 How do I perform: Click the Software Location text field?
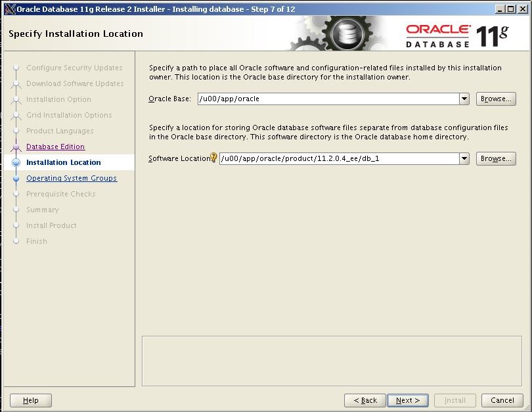[x=340, y=158]
